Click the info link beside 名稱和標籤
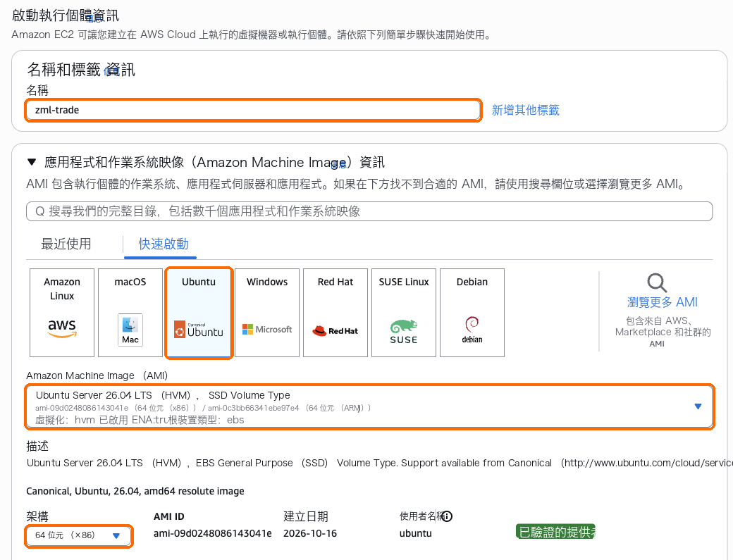Screen dimensions: 733x560 tap(112, 71)
